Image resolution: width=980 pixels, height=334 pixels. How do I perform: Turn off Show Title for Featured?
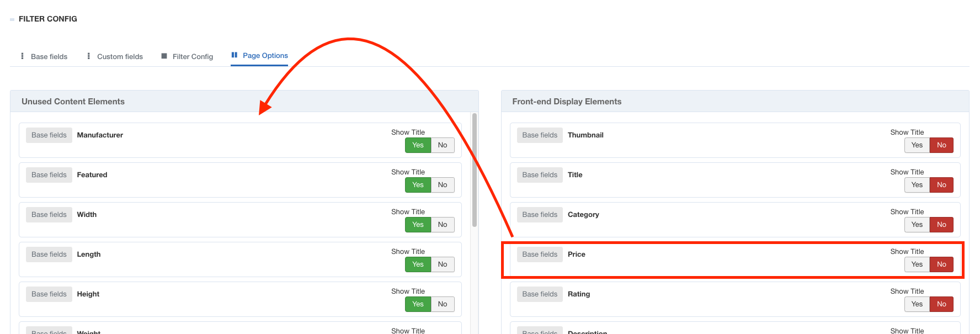click(x=443, y=185)
